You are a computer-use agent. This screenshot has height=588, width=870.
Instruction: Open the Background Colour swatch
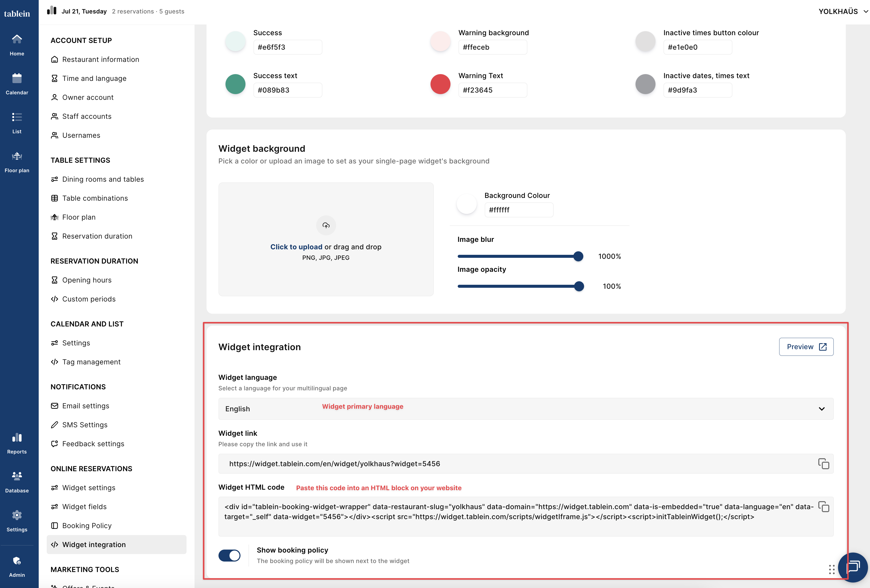[466, 204]
